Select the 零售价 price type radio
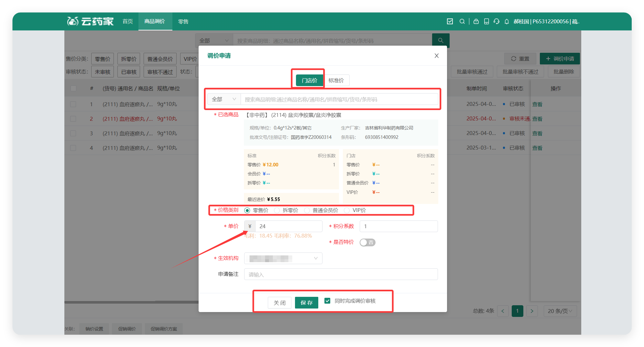644x347 pixels. click(247, 210)
